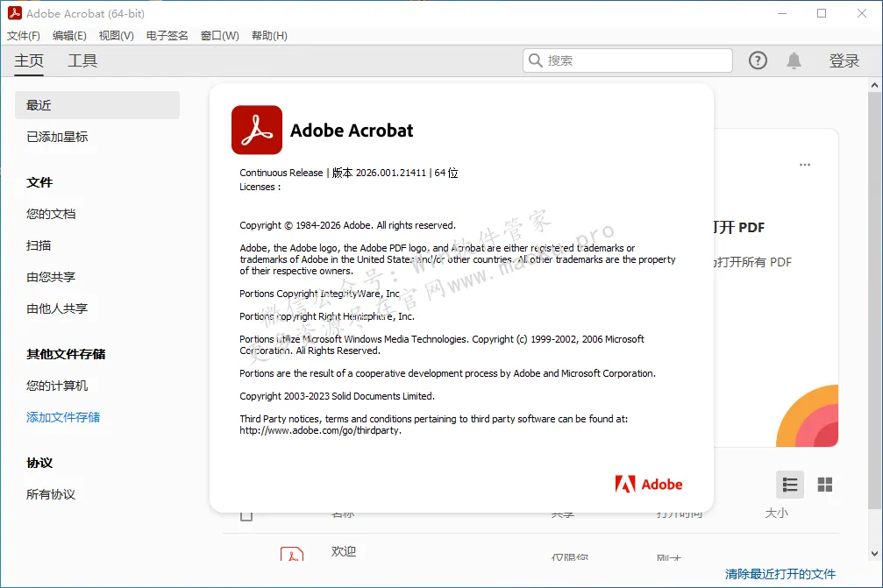This screenshot has width=883, height=588.
Task: Switch to list view
Action: pyautogui.click(x=789, y=485)
